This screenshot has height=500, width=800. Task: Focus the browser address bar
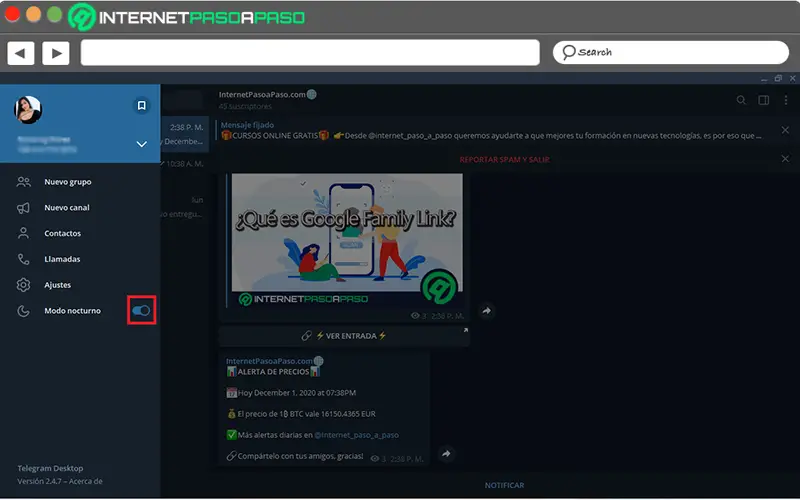(310, 53)
